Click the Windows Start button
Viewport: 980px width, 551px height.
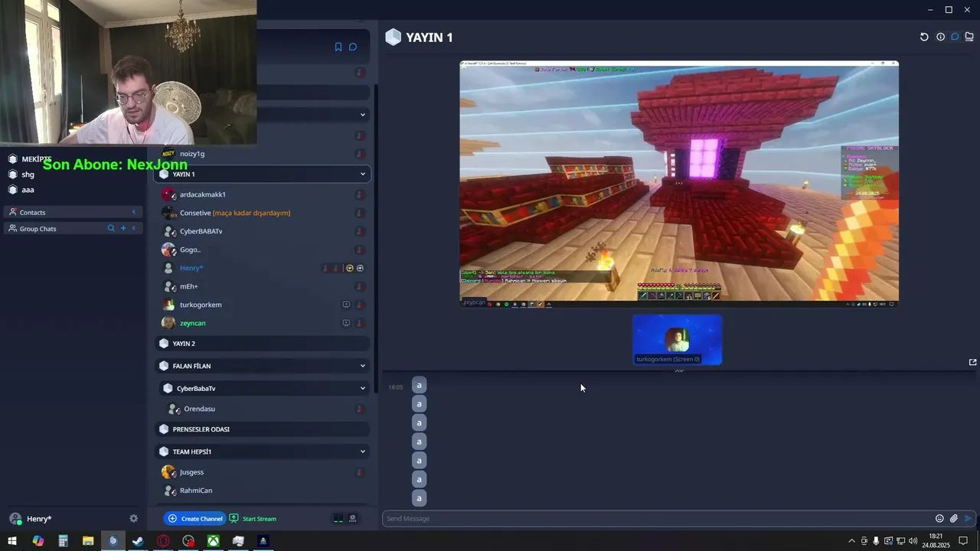(x=12, y=541)
